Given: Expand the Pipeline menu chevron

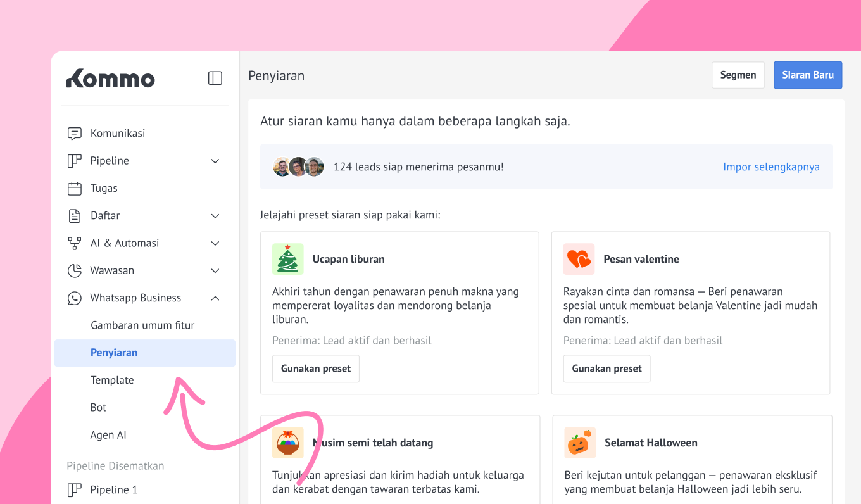Looking at the screenshot, I should (x=215, y=161).
